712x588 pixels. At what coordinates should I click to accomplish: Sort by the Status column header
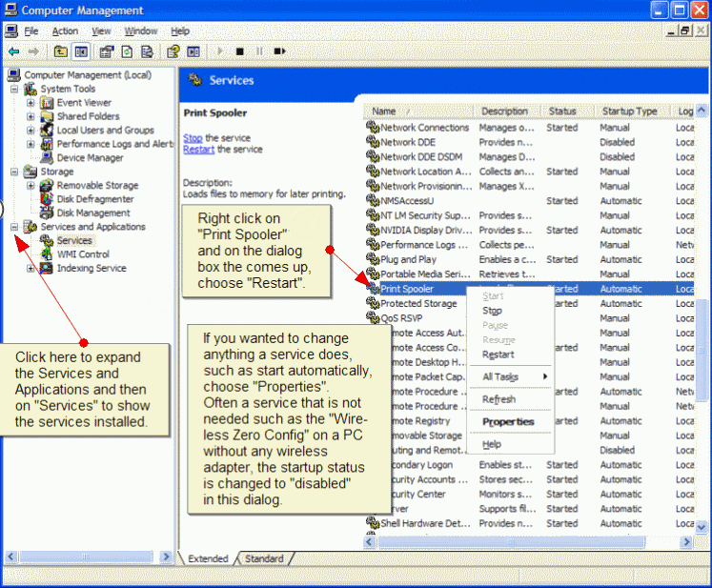(568, 112)
